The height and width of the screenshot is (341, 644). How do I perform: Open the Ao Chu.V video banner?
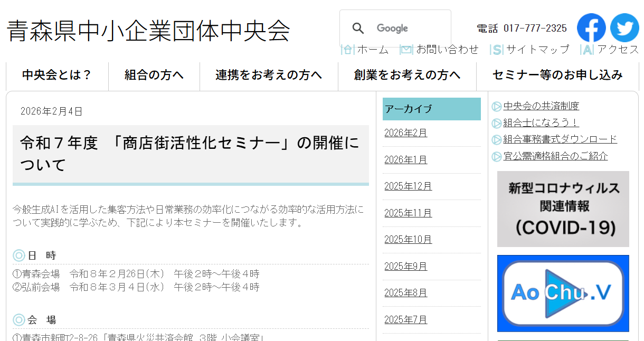coord(563,293)
